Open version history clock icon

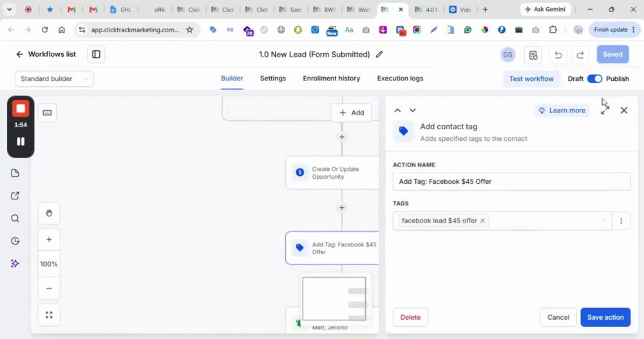click(x=15, y=241)
